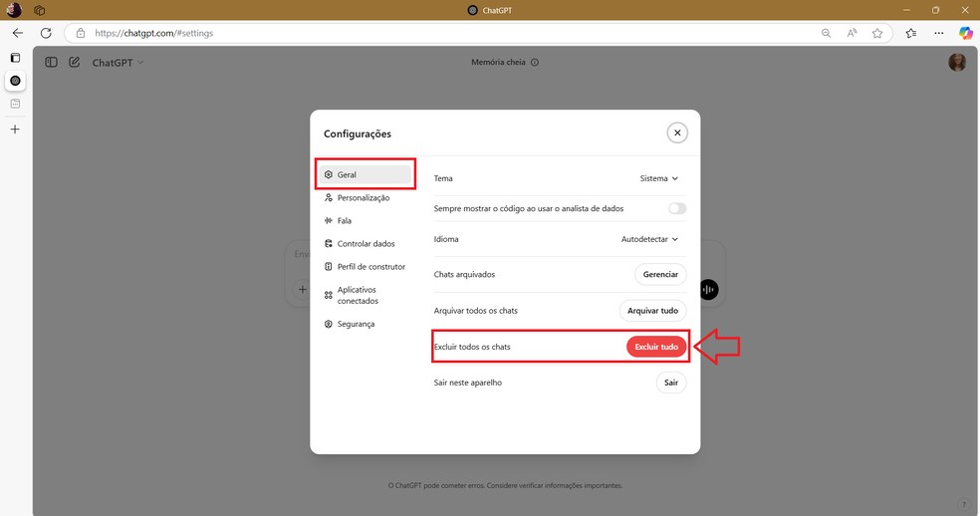Open the ChatGPT model selector dropdown
Screen dimensions: 980x516
point(119,63)
